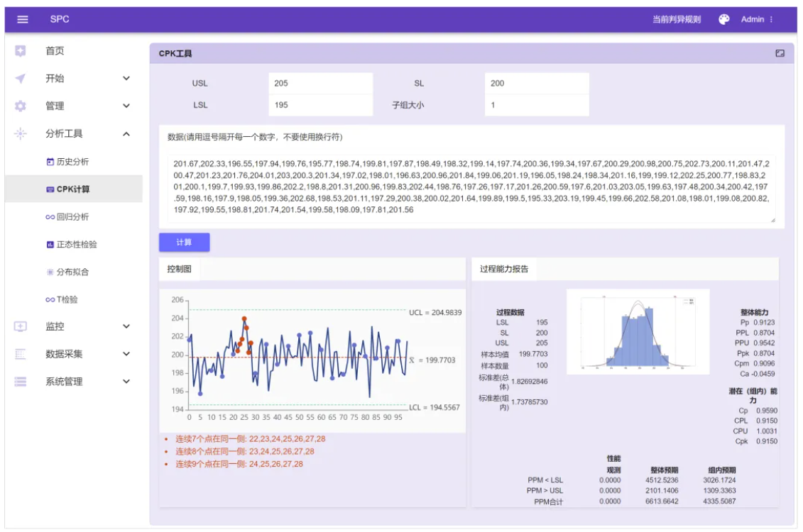
Task: Click the fullscreen icon in CPK工具 header
Action: 780,53
